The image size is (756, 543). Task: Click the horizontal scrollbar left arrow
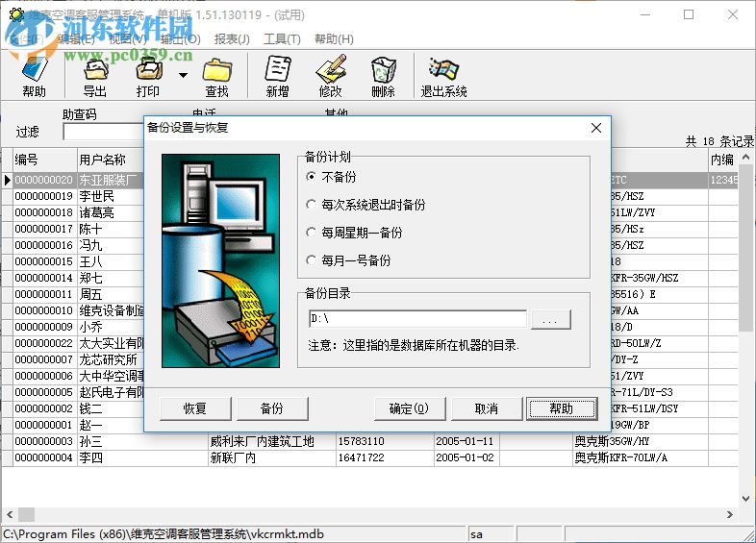(10, 514)
